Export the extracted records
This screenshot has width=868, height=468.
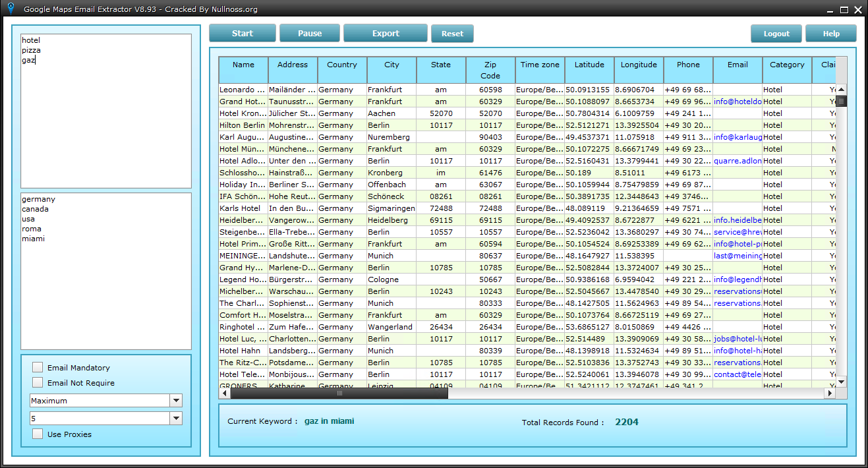386,34
